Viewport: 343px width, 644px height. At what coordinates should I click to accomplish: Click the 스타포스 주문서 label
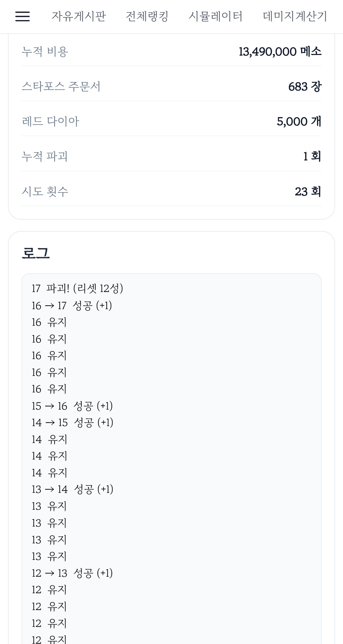(x=61, y=86)
